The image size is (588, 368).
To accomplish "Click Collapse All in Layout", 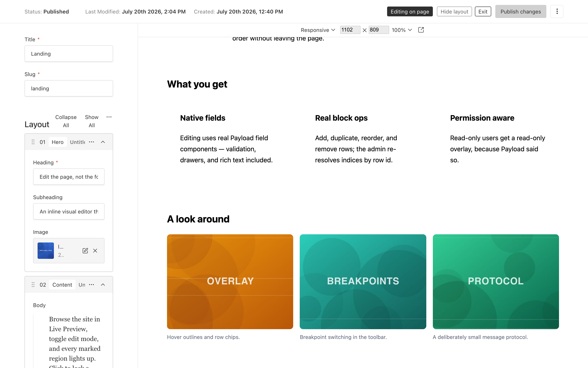I will [66, 121].
